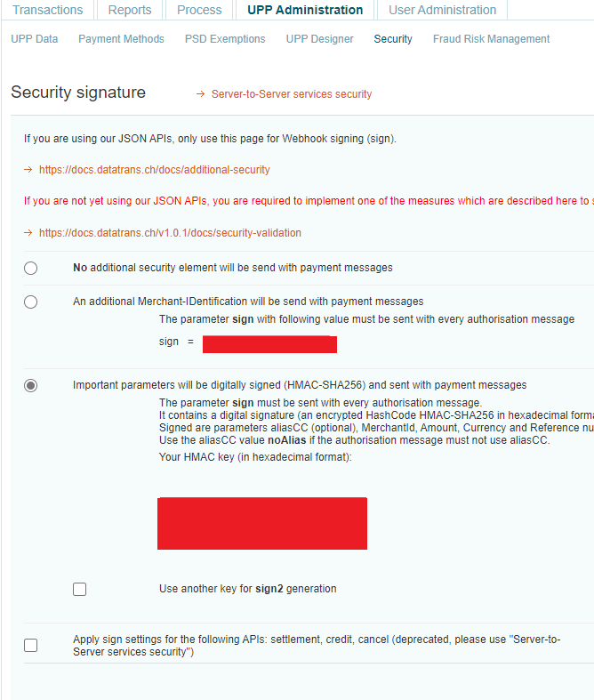Tick apply sign settings for settlement APIs

tap(31, 645)
